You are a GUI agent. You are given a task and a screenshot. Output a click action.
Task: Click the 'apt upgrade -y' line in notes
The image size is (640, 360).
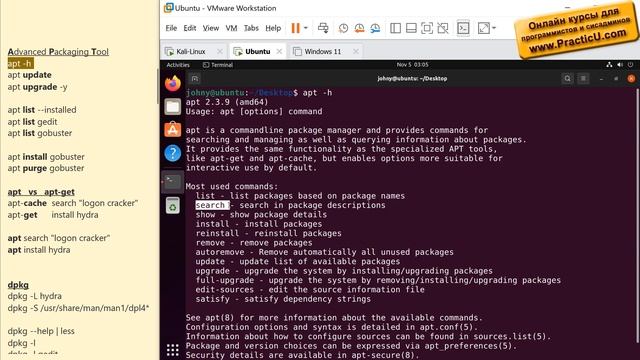37,87
